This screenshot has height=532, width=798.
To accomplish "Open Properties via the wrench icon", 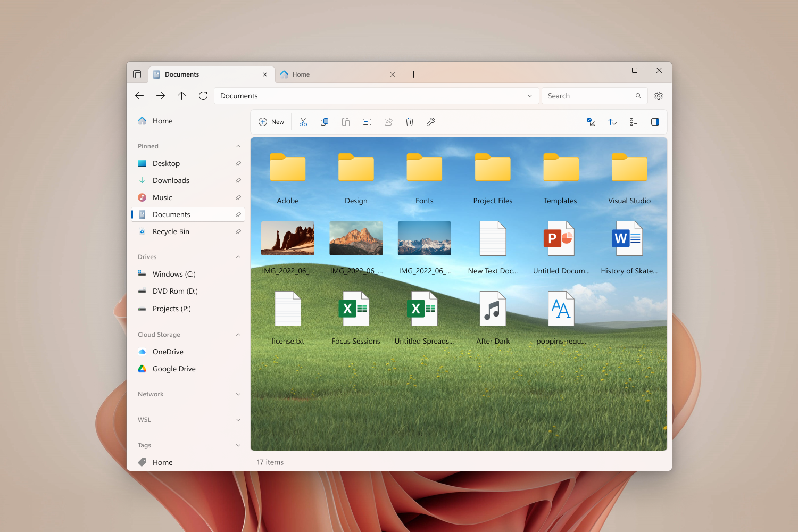I will [x=431, y=121].
